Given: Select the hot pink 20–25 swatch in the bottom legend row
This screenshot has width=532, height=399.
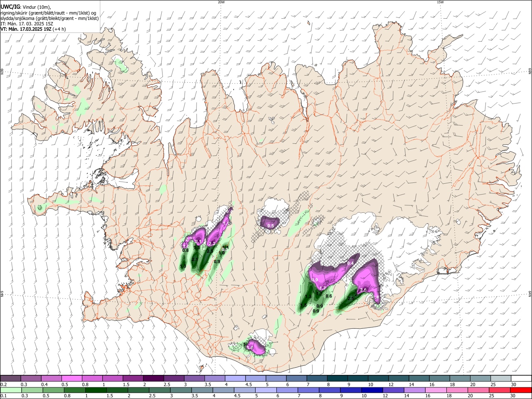Looking at the screenshot, I should (x=478, y=390).
